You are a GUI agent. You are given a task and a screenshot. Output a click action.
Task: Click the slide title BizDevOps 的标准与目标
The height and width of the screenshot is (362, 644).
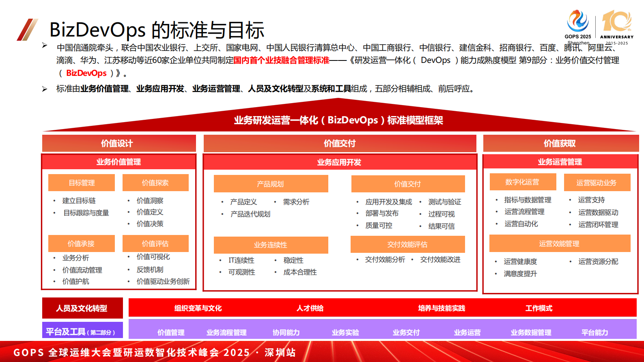[x=157, y=30]
